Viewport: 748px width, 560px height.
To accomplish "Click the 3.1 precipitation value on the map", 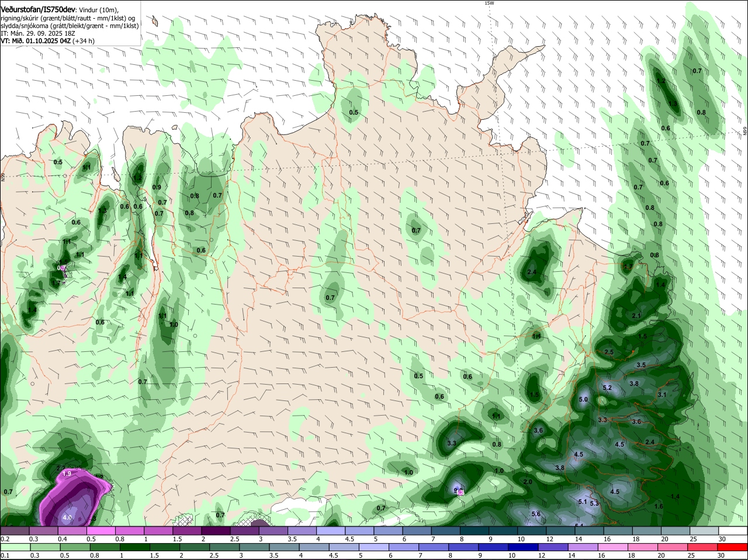I will (662, 395).
